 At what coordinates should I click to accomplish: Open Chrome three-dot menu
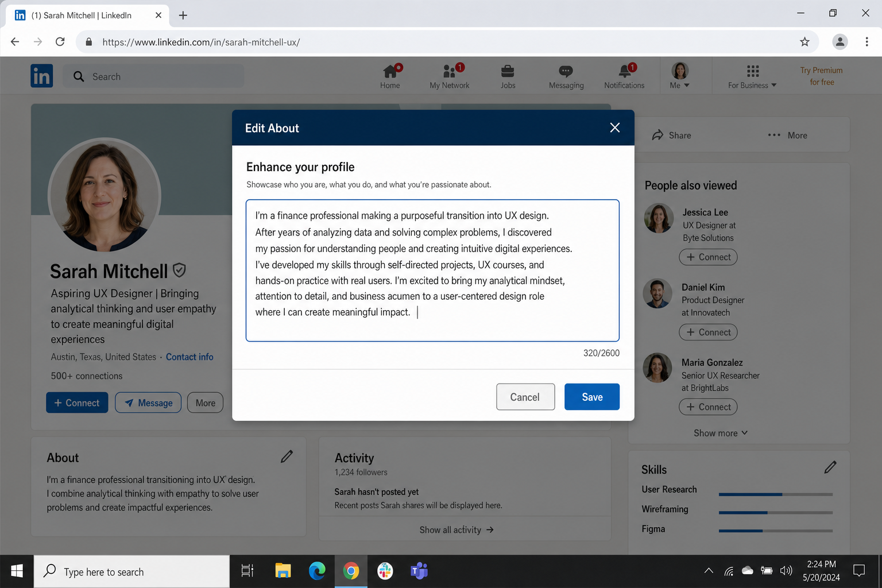tap(866, 42)
